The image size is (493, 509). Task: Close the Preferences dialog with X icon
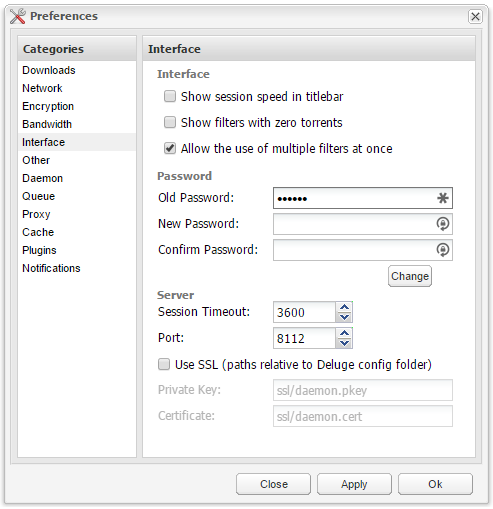click(x=475, y=16)
